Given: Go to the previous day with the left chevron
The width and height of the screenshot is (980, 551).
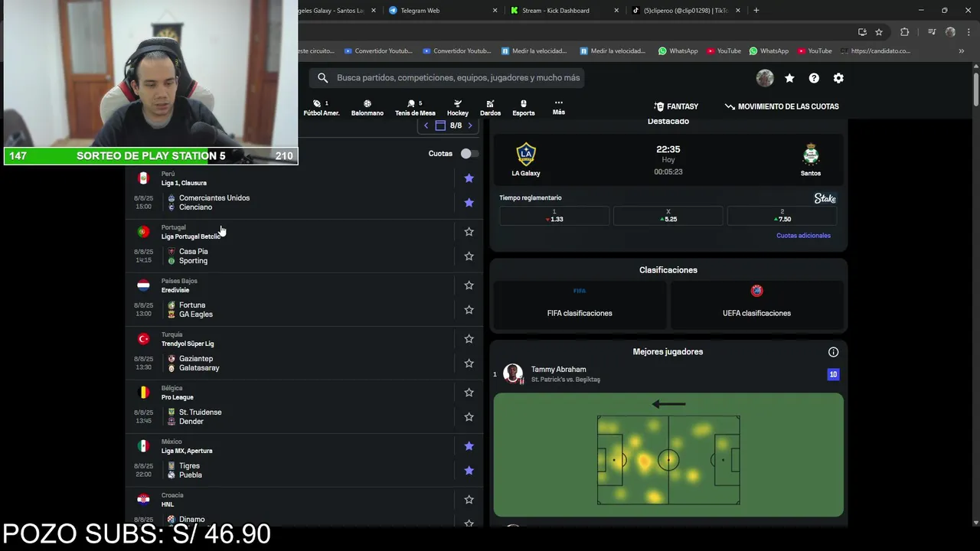Looking at the screenshot, I should pyautogui.click(x=426, y=126).
